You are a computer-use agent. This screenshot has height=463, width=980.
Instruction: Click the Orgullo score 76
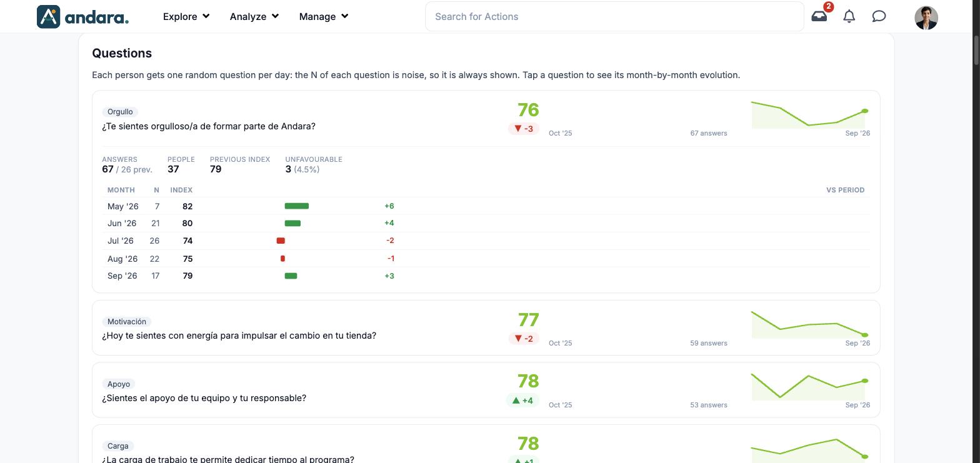coord(528,110)
